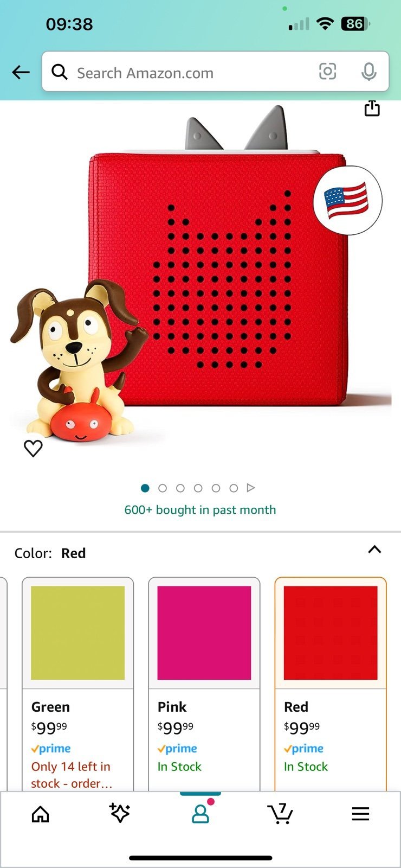The width and height of the screenshot is (401, 868).
Task: Tap the microphone voice search icon
Action: (368, 72)
